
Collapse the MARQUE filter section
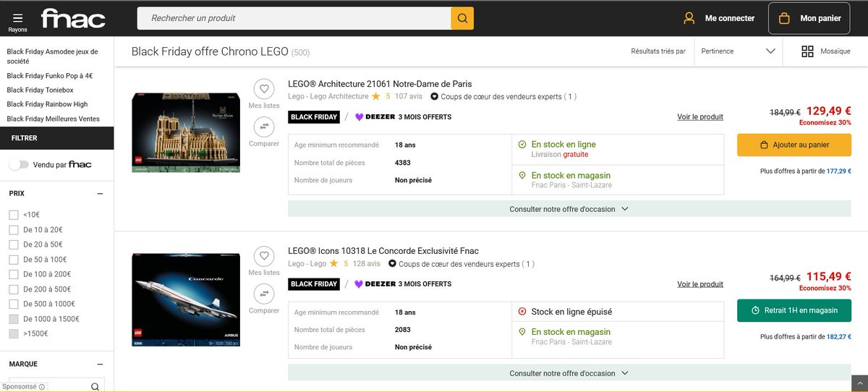[x=100, y=365]
